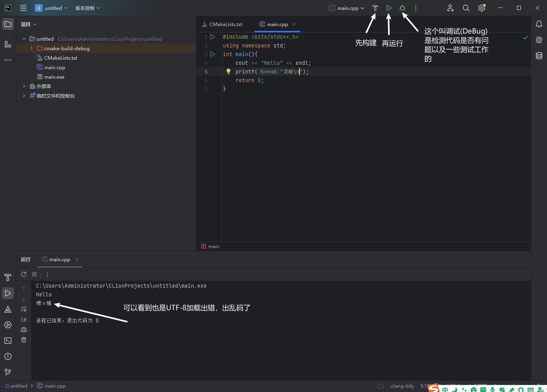Run main via the gutter icon on line 3

213,54
